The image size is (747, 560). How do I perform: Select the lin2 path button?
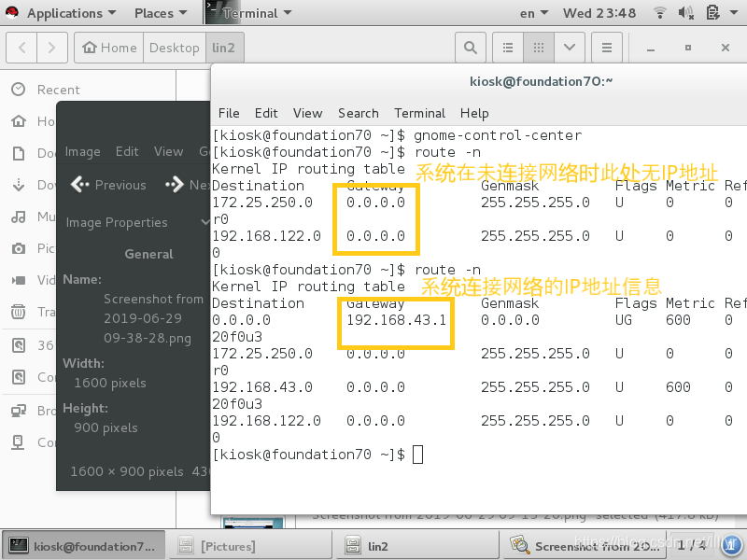click(x=224, y=48)
